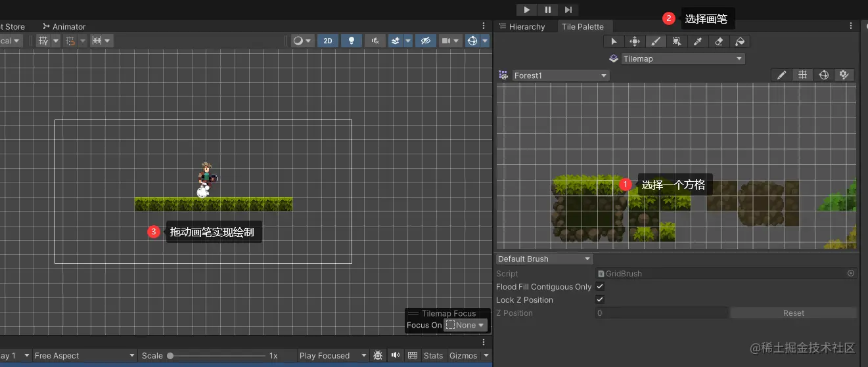
Task: Select the Eraser tool in Tile Palette
Action: (x=718, y=41)
